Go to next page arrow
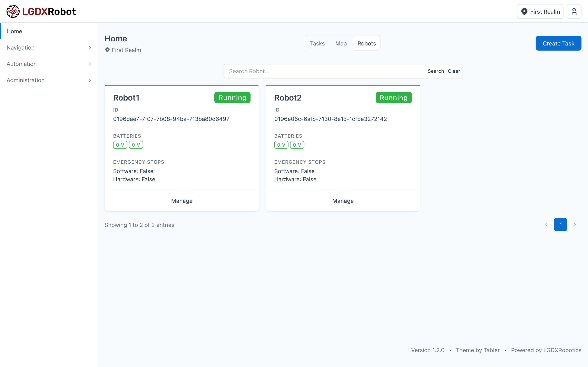The image size is (588, 367). tap(575, 225)
